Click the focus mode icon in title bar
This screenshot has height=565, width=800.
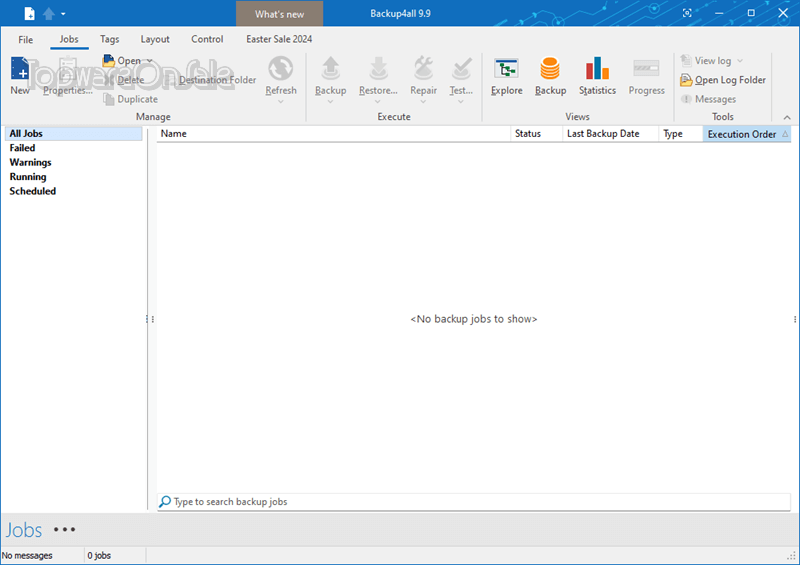pos(687,13)
